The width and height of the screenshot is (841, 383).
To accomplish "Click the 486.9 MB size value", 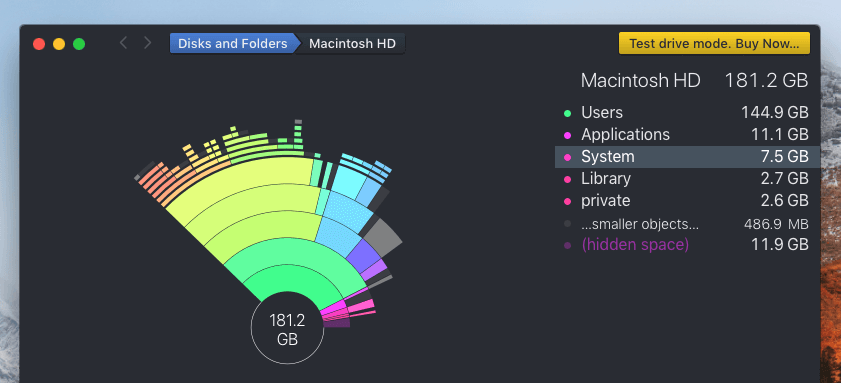I will coord(776,224).
